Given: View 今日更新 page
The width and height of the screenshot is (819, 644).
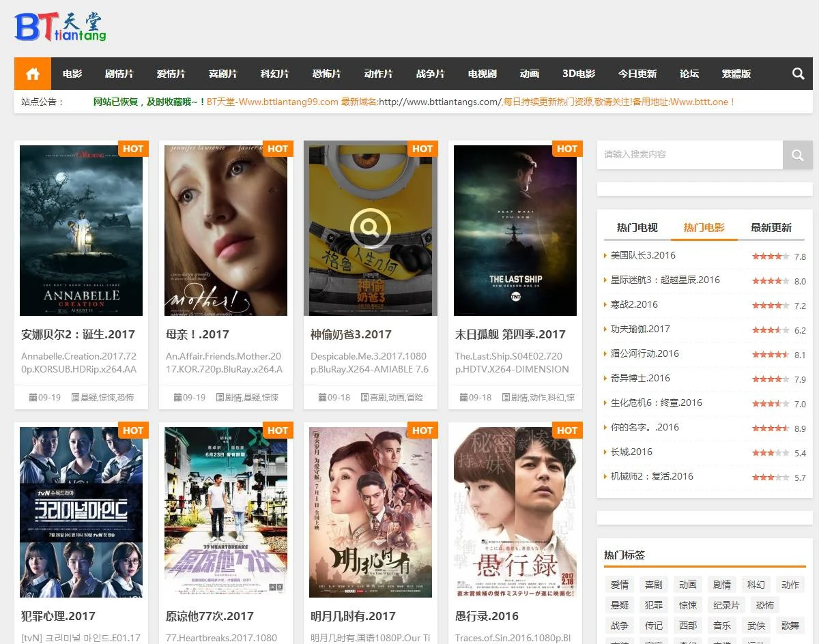Looking at the screenshot, I should [x=637, y=74].
